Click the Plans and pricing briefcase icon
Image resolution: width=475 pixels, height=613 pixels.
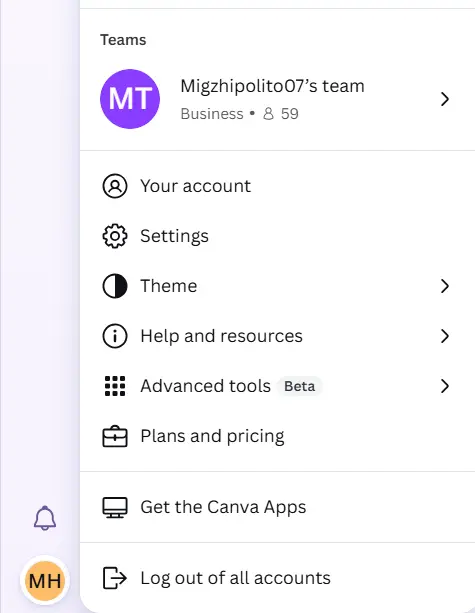coord(115,436)
